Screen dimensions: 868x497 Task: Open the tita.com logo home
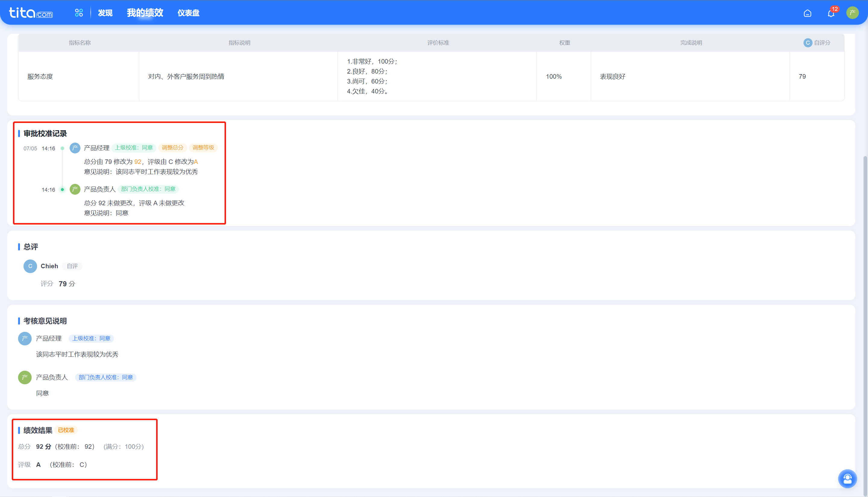pos(31,13)
